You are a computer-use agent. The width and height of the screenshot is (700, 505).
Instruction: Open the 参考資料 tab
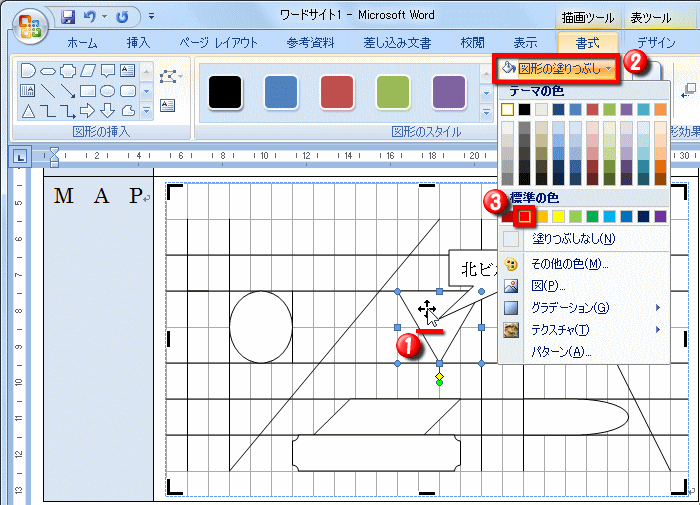[x=310, y=43]
